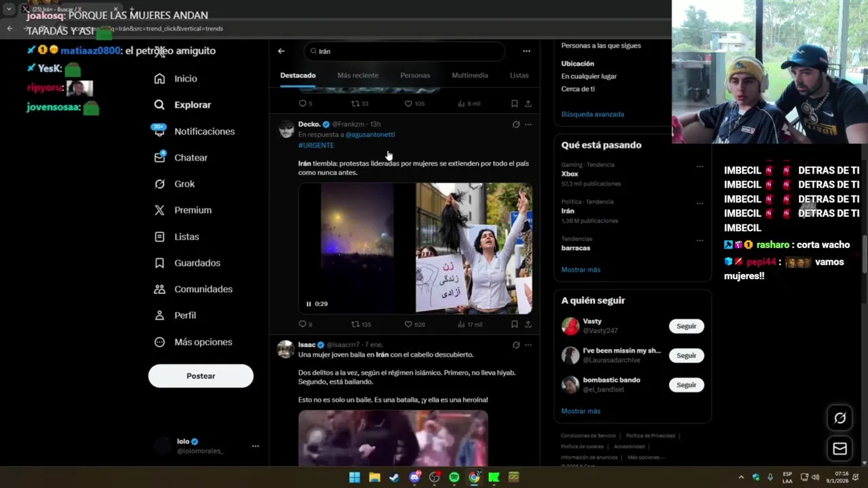Image resolution: width=868 pixels, height=488 pixels.
Task: Open more options for barracas trend
Action: pyautogui.click(x=700, y=241)
